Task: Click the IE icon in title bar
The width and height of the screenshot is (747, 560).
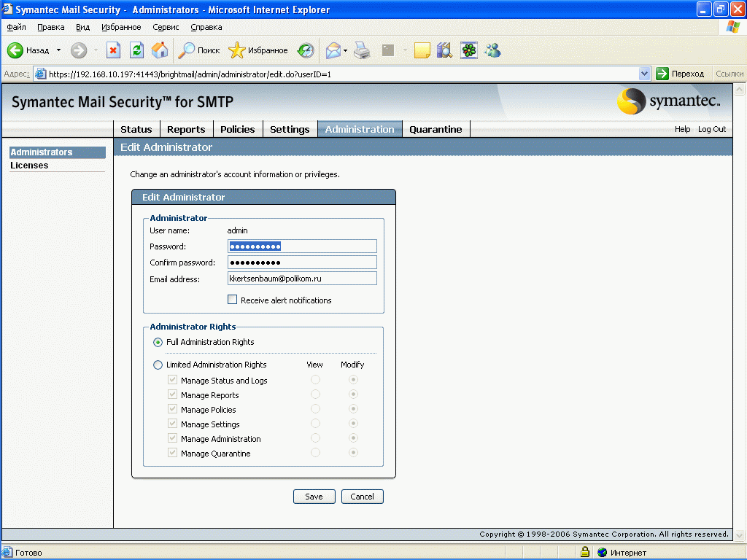Action: click(7, 9)
